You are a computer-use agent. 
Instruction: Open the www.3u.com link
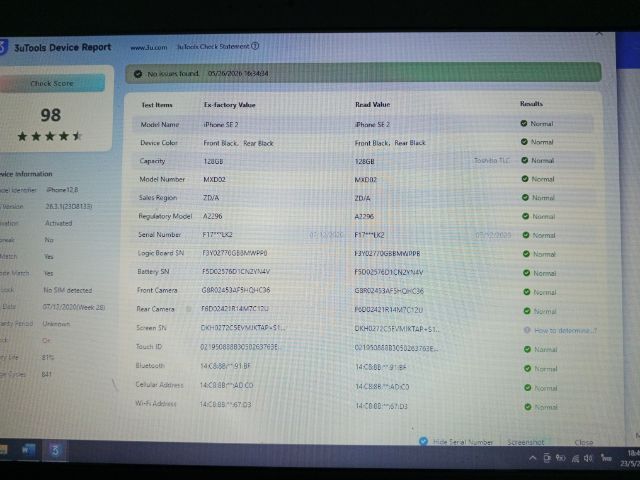tap(149, 47)
